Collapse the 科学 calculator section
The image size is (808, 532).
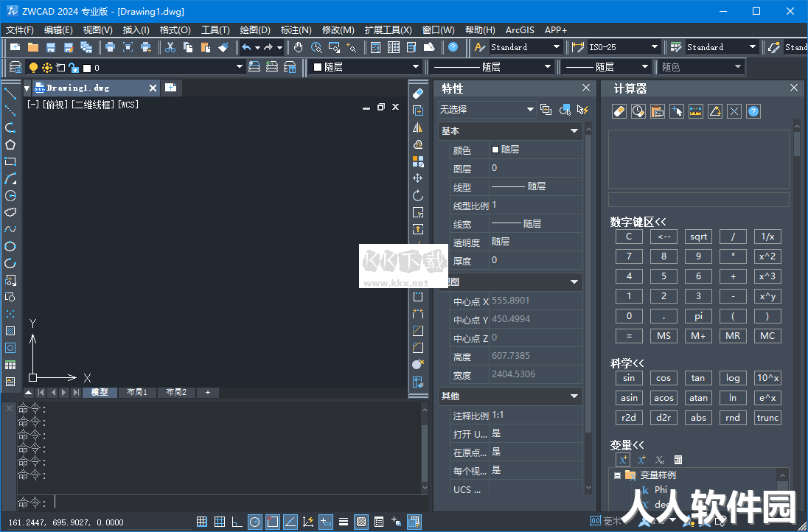coord(627,363)
